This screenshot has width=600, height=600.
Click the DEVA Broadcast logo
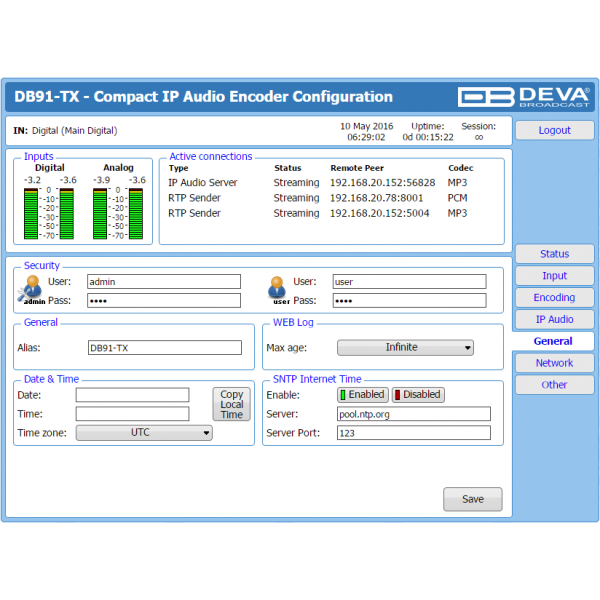point(523,96)
